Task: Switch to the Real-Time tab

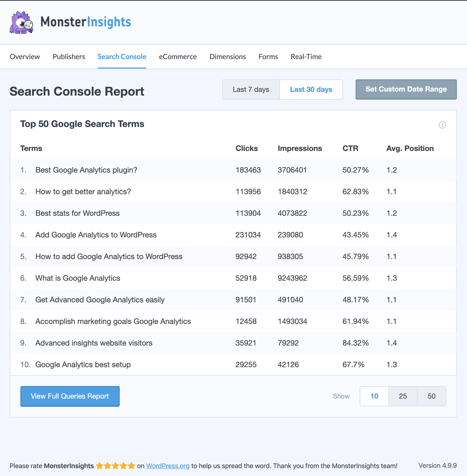Action: click(x=306, y=57)
